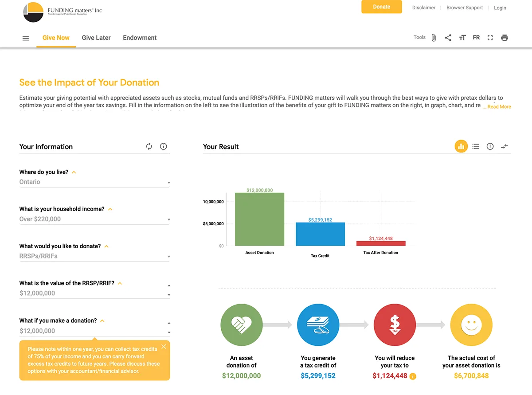Click the printer icon
This screenshot has height=395, width=532.
(x=505, y=38)
